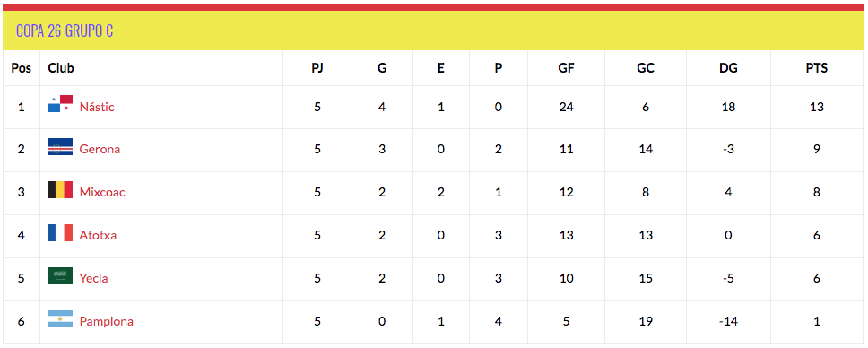Go to the Mixcoac club link
868x348 pixels.
click(x=102, y=192)
